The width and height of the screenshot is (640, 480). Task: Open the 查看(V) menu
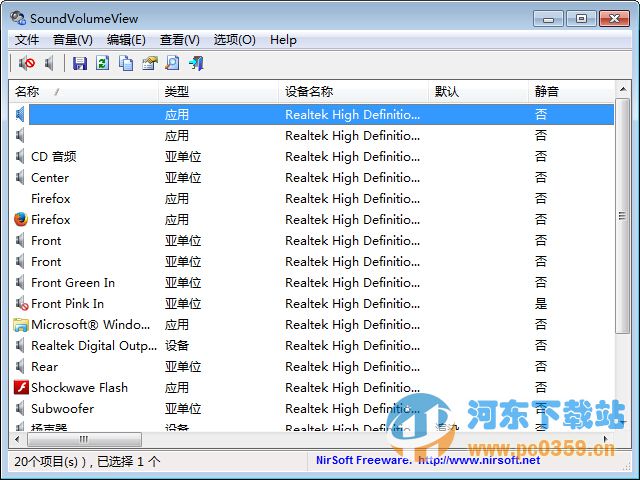coord(180,40)
